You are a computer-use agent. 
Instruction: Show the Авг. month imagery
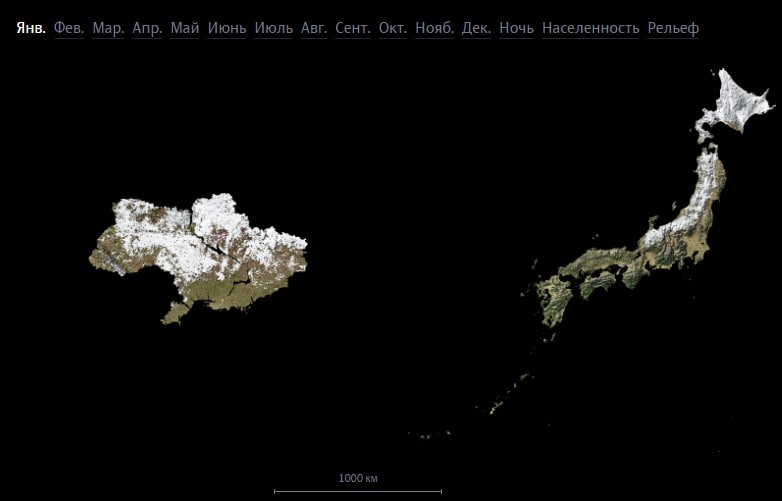tap(314, 28)
